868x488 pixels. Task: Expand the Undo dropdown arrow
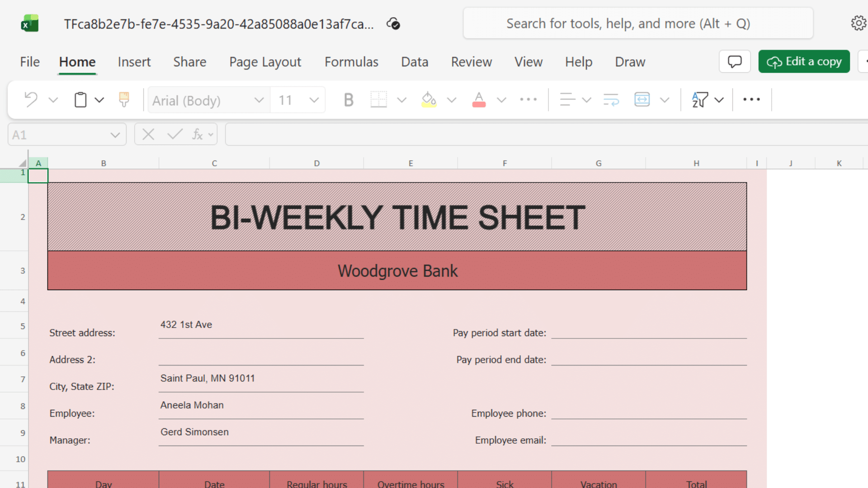click(x=53, y=100)
